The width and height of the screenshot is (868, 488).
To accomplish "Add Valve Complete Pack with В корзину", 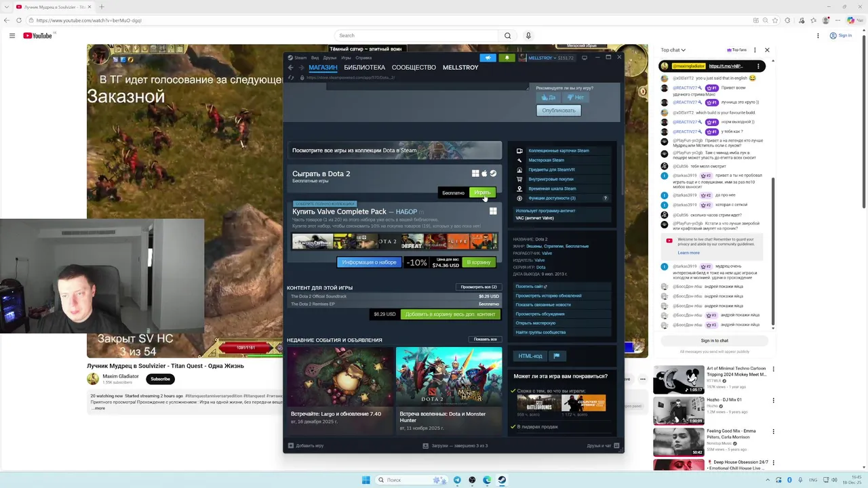I will (x=479, y=262).
